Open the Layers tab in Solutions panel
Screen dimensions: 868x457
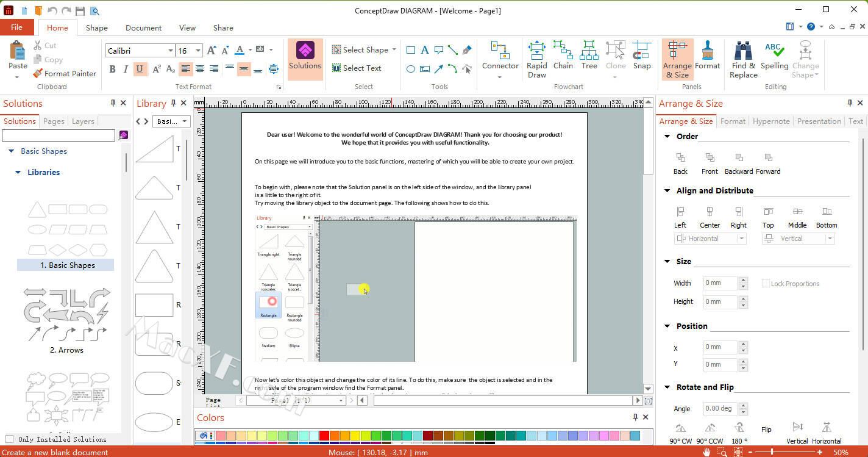pyautogui.click(x=83, y=121)
